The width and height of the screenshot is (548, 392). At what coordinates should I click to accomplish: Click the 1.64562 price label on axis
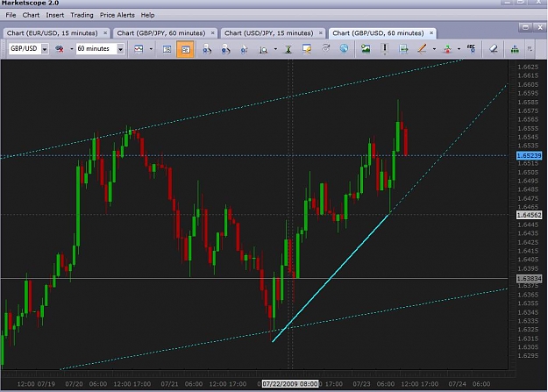tap(529, 215)
